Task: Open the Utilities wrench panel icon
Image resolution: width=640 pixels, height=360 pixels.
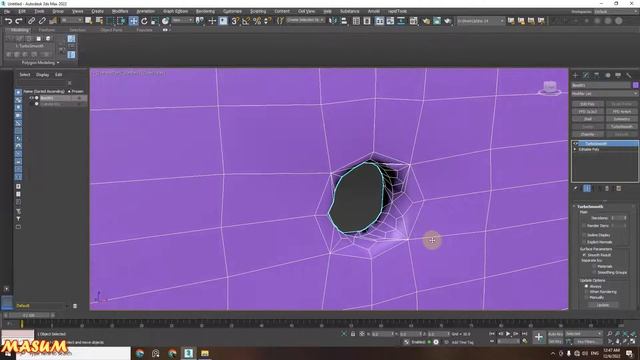Action: point(629,76)
